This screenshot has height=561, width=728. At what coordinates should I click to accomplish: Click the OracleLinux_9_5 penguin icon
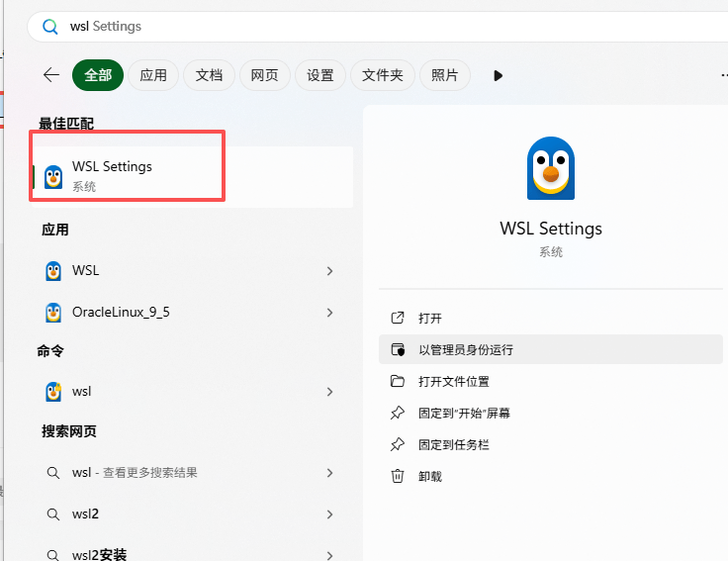53,313
